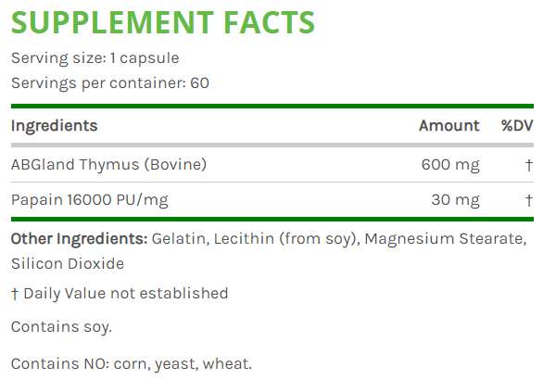Click the Serving size 1 capsule text
Viewport: 556px width, 392px height.
[95, 58]
